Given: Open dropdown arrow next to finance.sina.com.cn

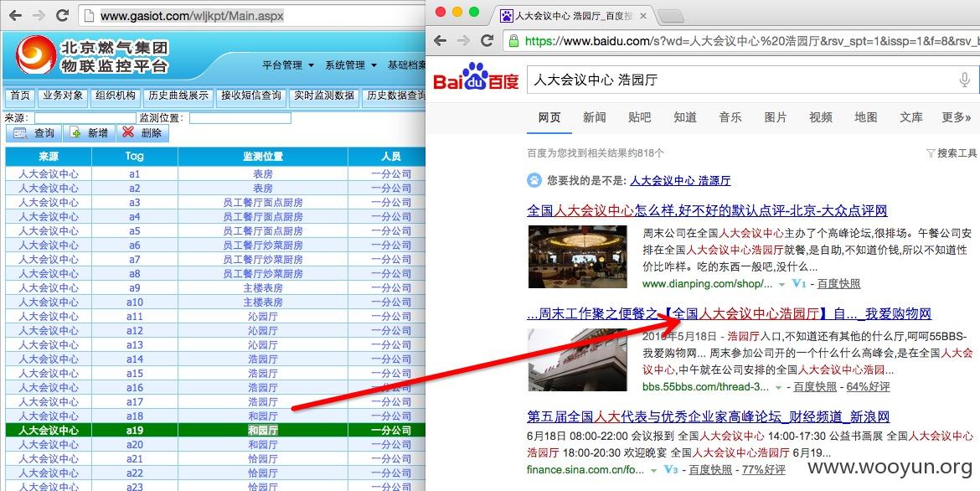Looking at the screenshot, I should 653,470.
